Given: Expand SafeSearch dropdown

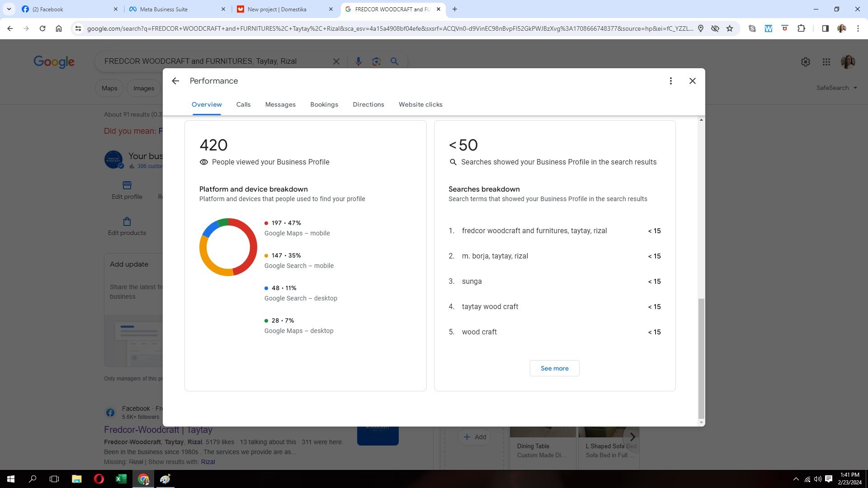Looking at the screenshot, I should point(837,88).
